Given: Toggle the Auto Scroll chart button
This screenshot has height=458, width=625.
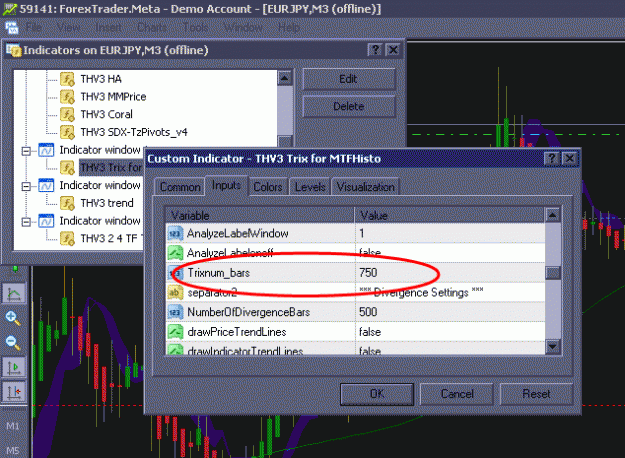Looking at the screenshot, I should [14, 367].
